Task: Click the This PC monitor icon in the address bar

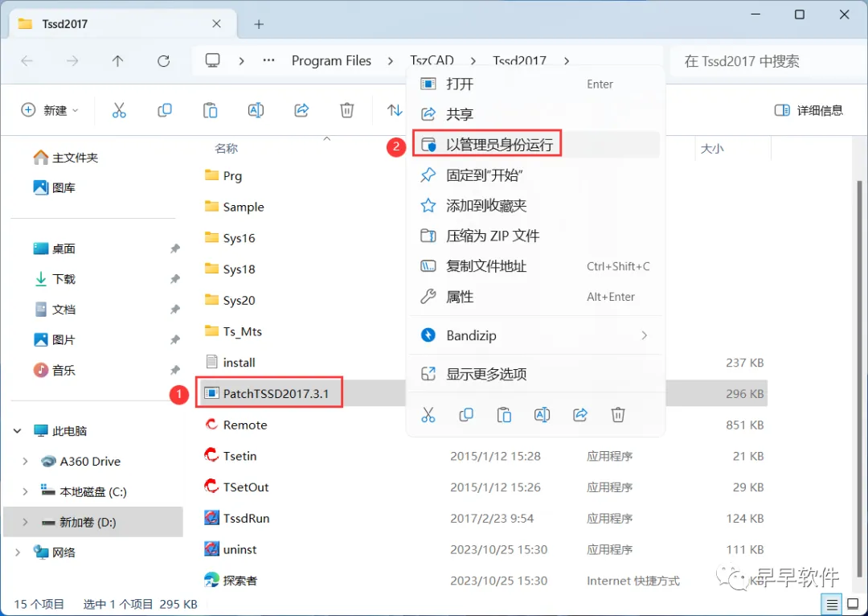Action: 212,60
